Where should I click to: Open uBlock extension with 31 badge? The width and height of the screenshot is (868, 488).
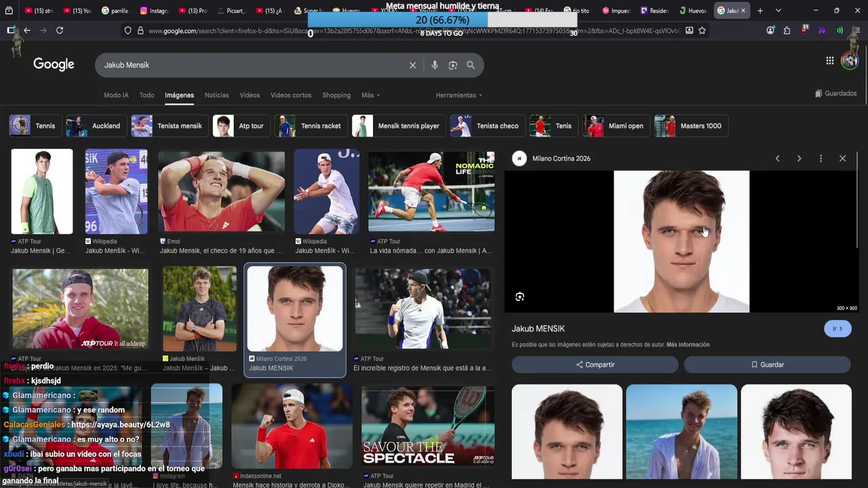(804, 30)
